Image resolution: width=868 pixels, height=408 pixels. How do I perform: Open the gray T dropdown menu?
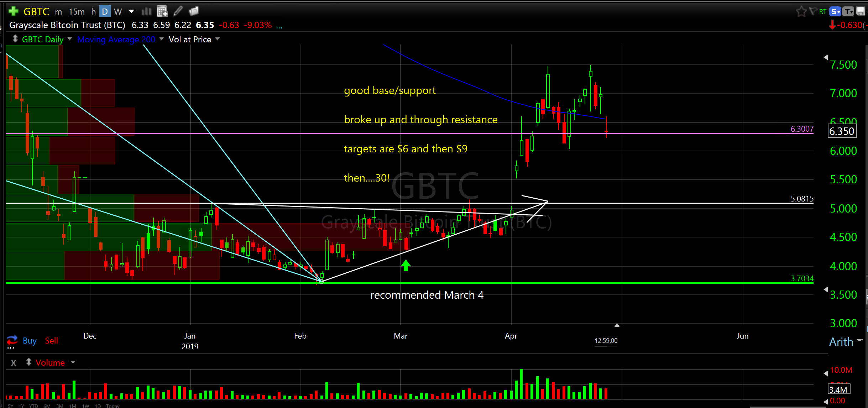pos(849,11)
